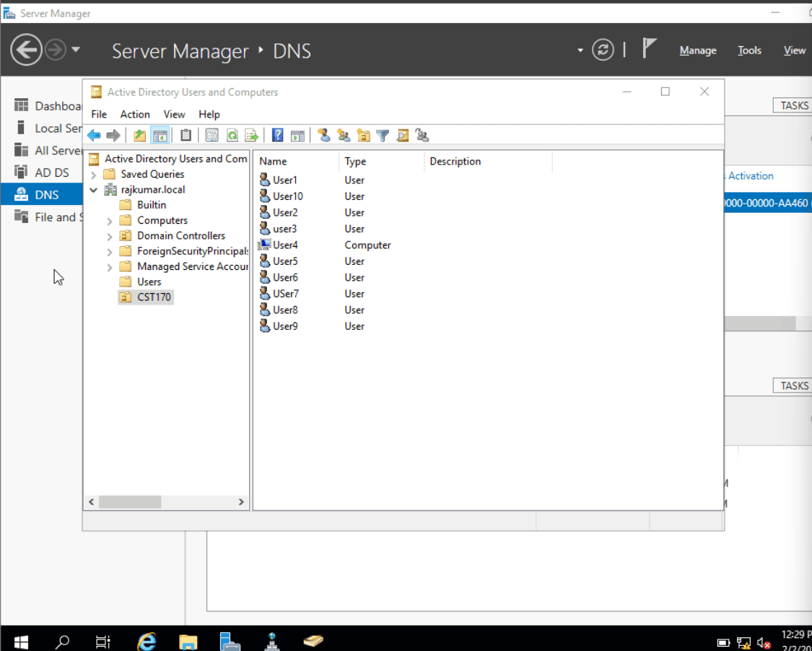The image size is (812, 651).
Task: Open Task View on taskbar
Action: pos(103,642)
